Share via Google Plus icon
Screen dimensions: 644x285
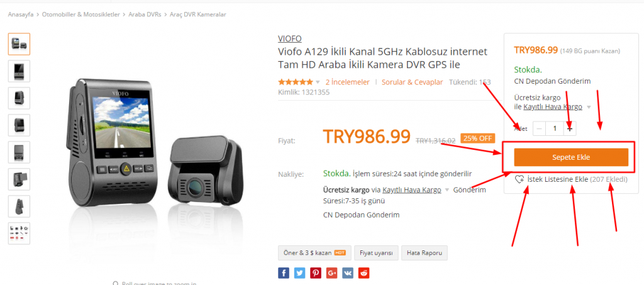pyautogui.click(x=331, y=272)
